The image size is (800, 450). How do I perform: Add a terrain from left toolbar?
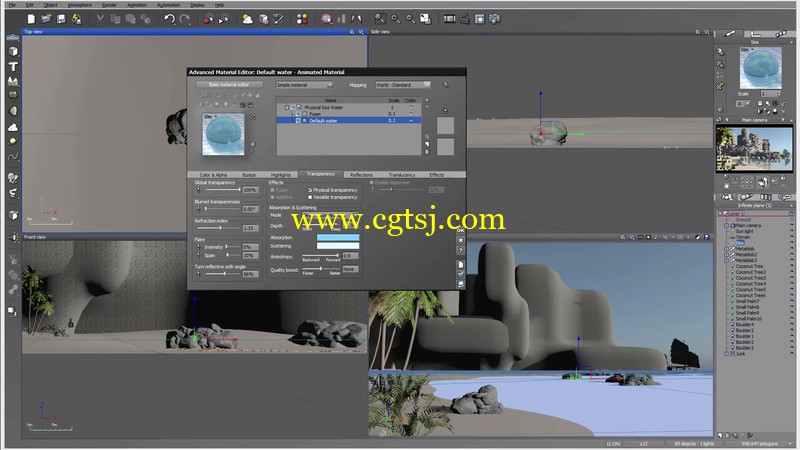pos(13,81)
